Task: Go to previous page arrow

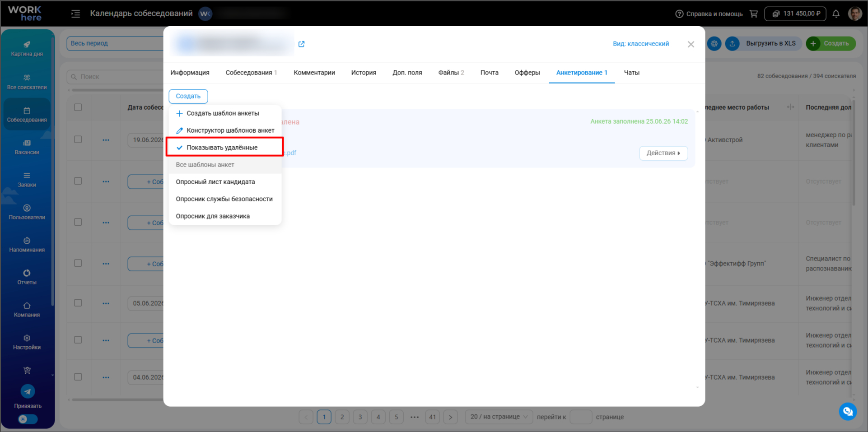Action: 306,417
